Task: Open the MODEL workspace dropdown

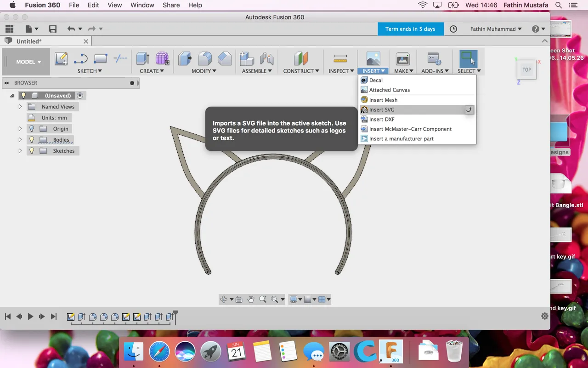Action: pyautogui.click(x=28, y=62)
